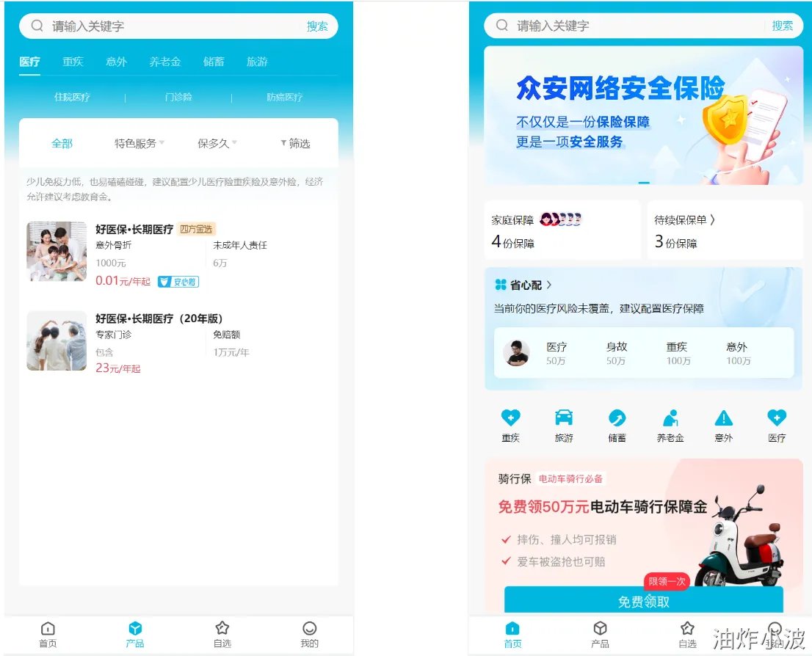
Task: Switch to 旅游 top tab
Action: tap(257, 62)
